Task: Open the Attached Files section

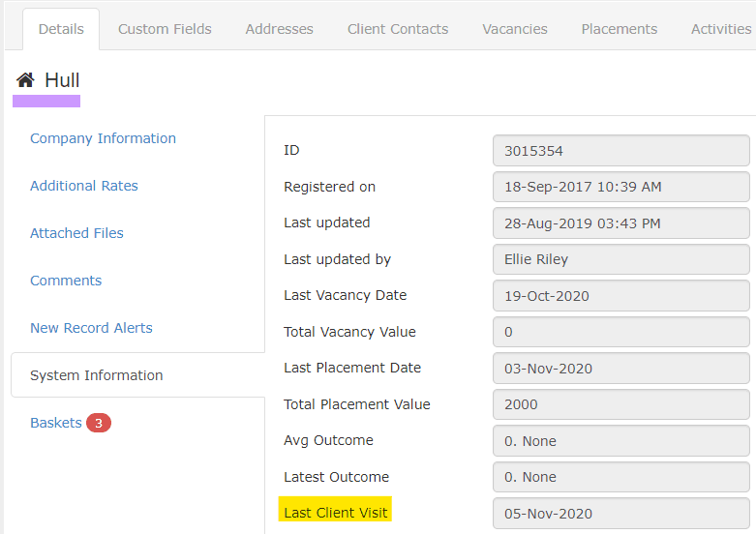Action: pos(76,233)
